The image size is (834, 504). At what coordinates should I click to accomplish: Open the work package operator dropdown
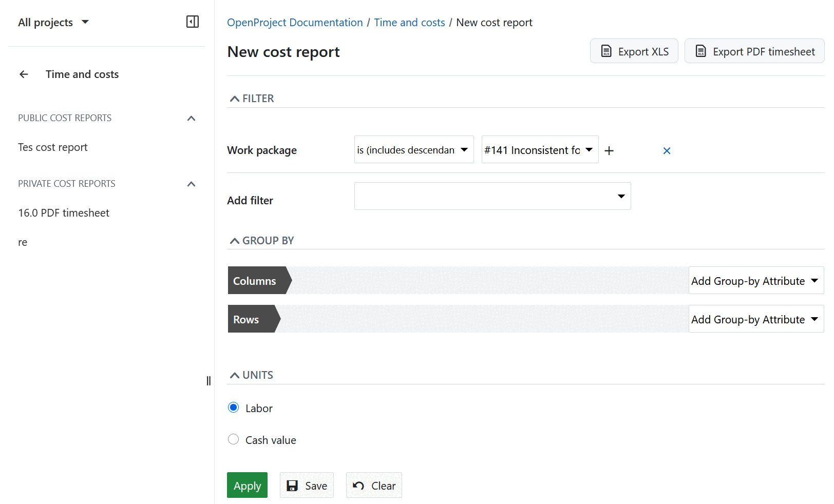[x=414, y=149]
